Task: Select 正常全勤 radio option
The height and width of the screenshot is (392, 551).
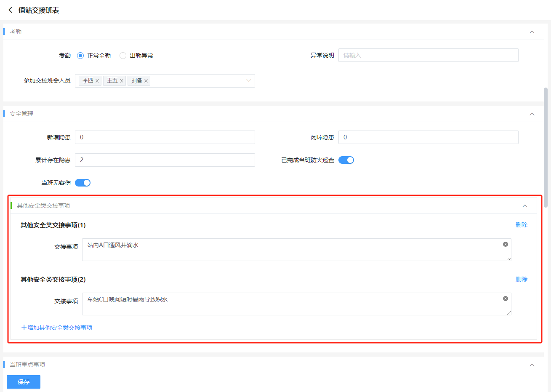Action: point(80,56)
